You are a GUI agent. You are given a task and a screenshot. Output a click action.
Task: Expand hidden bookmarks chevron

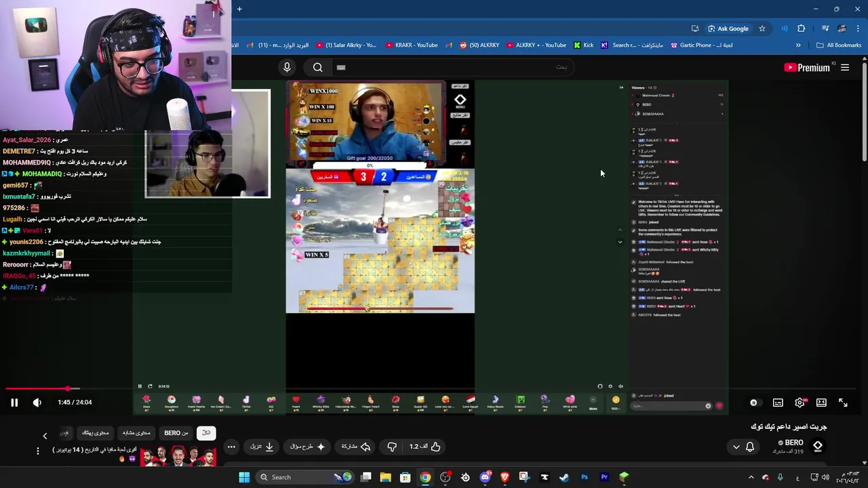[x=798, y=45]
